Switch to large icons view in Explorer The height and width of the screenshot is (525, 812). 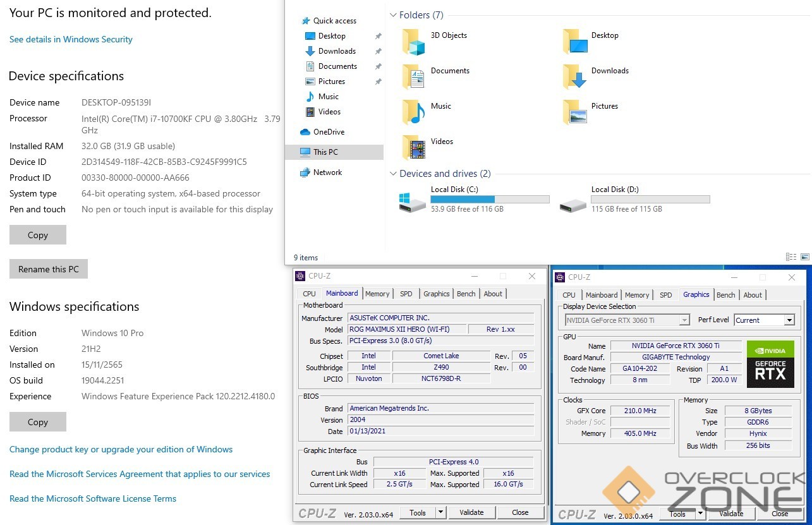(x=804, y=257)
